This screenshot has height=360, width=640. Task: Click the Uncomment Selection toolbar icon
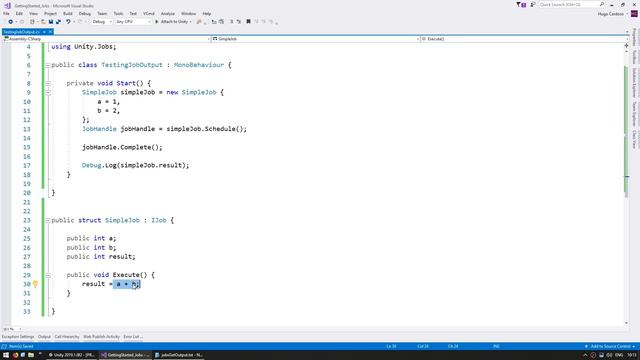click(239, 22)
